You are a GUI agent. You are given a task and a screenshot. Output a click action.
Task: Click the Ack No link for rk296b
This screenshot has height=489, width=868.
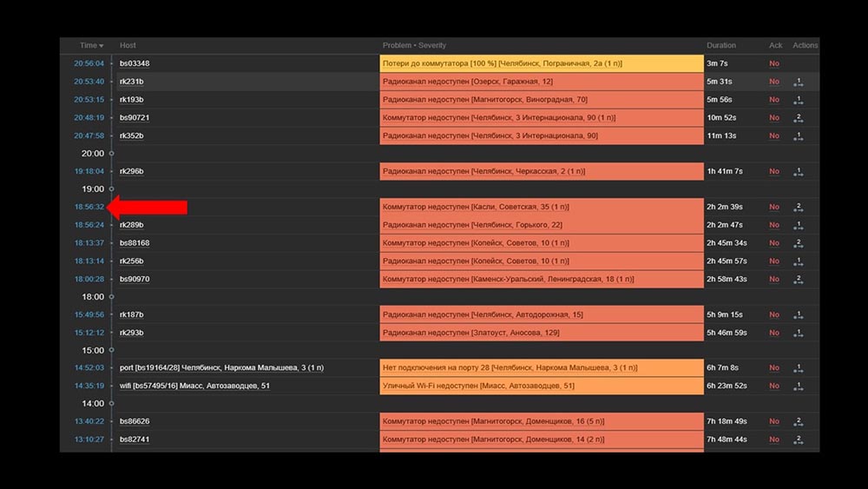774,171
